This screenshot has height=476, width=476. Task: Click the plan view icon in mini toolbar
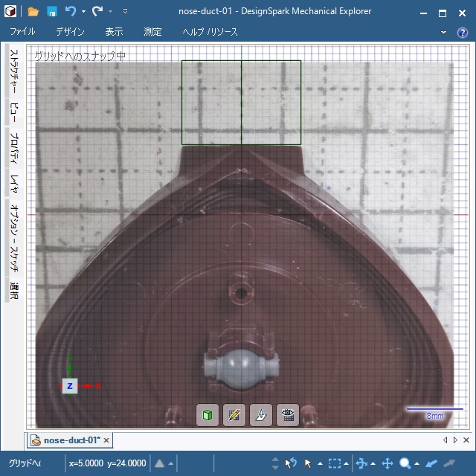[261, 415]
